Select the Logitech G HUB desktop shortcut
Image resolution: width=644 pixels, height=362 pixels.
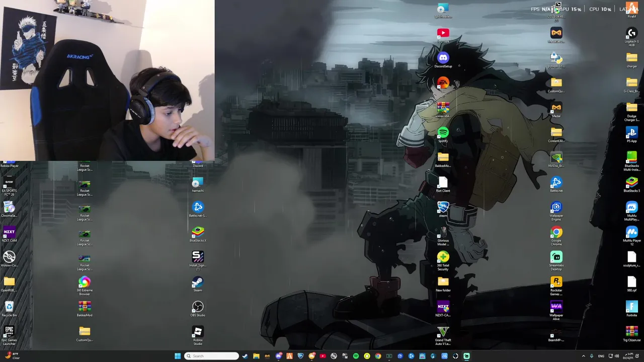pos(631,37)
